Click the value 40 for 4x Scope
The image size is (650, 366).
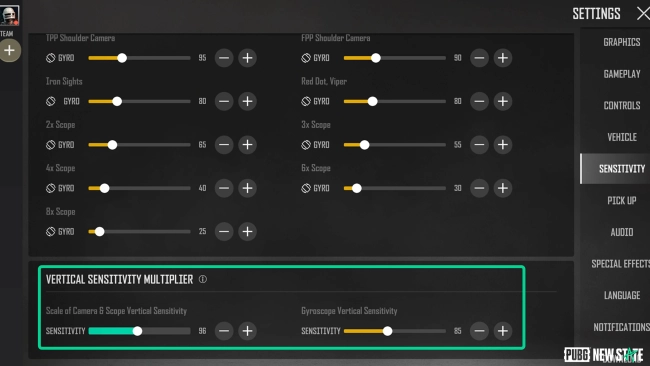[202, 188]
